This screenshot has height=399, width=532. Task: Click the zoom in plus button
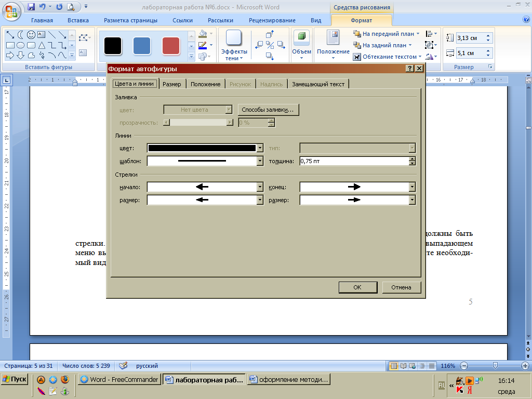525,365
